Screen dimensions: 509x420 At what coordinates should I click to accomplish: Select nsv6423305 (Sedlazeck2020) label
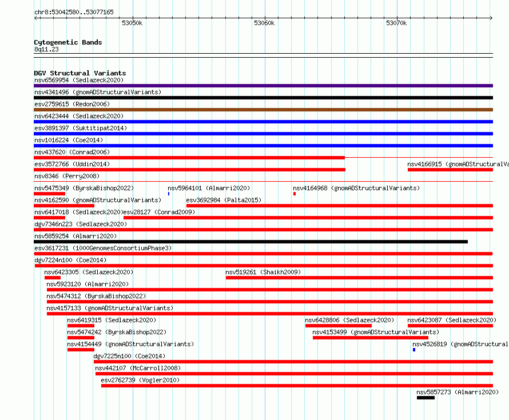pos(89,272)
